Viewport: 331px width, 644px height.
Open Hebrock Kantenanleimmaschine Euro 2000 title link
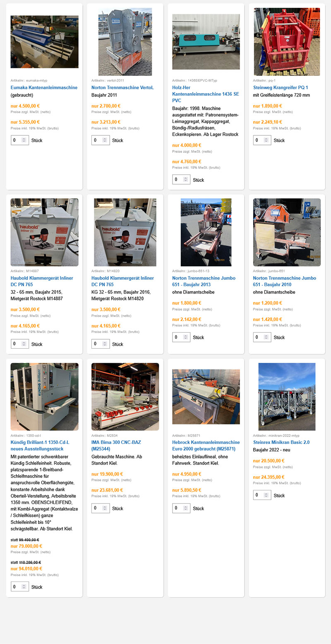pos(206,446)
